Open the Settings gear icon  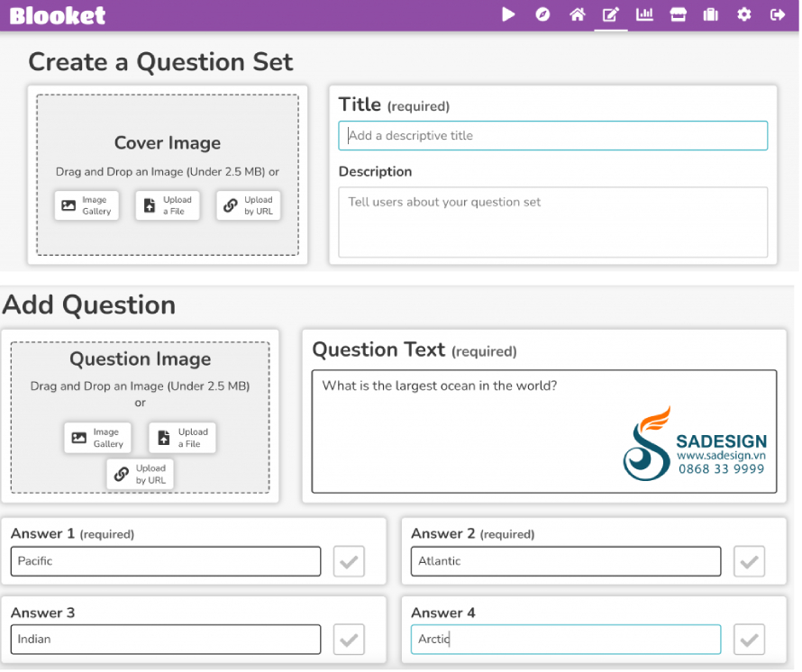tap(743, 14)
